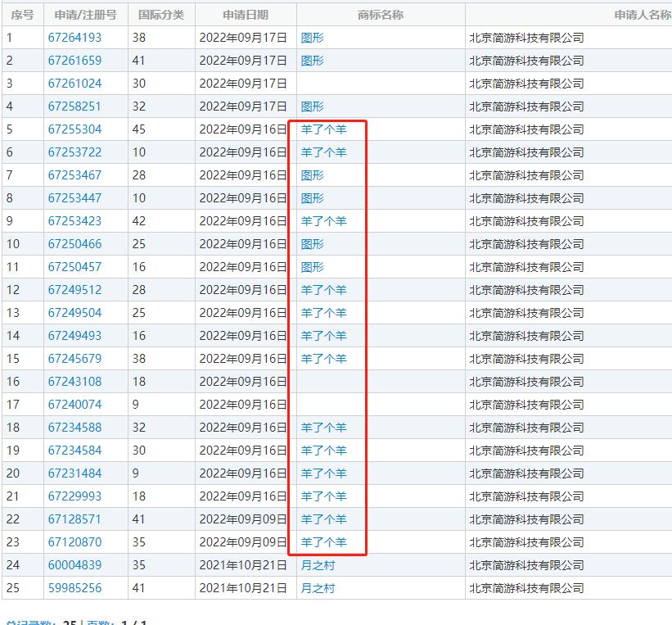The image size is (672, 625).
Task: Click 羊了个羊 trademark in row 22
Action: coord(323,519)
